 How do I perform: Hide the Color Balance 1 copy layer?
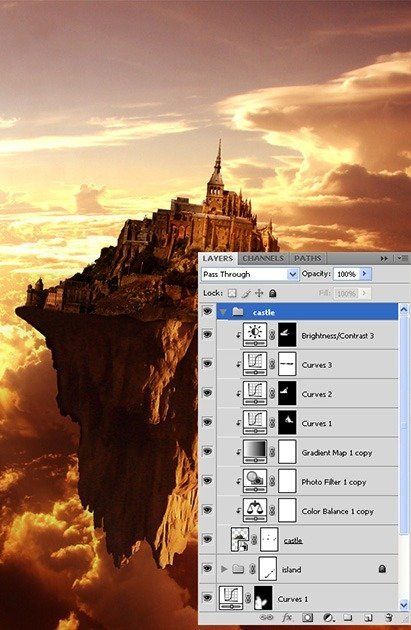pyautogui.click(x=207, y=510)
